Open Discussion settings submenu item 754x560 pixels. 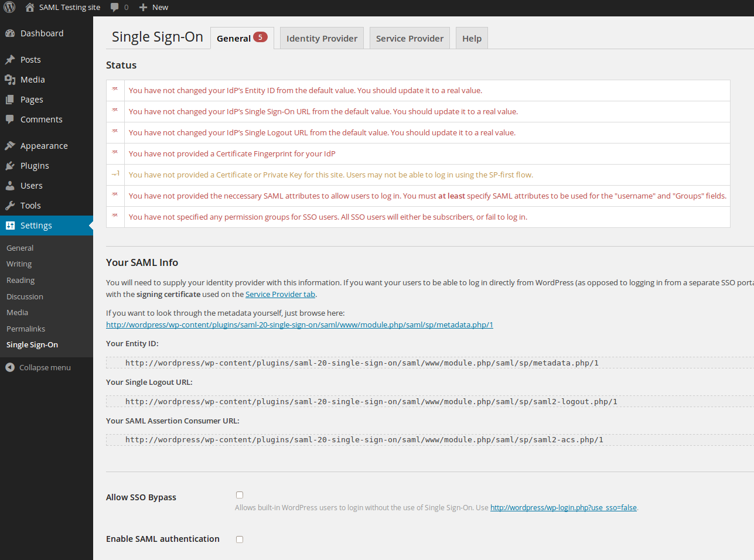[x=25, y=297]
